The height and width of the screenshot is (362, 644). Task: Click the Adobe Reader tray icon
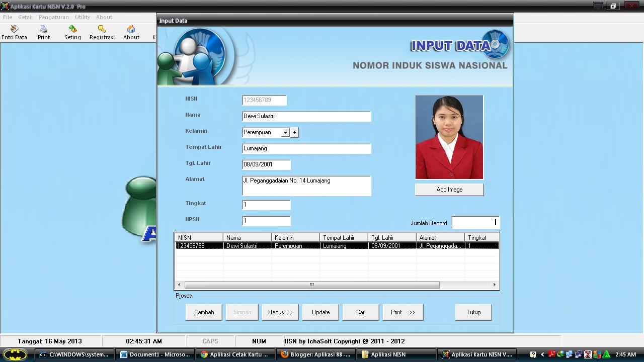click(552, 354)
